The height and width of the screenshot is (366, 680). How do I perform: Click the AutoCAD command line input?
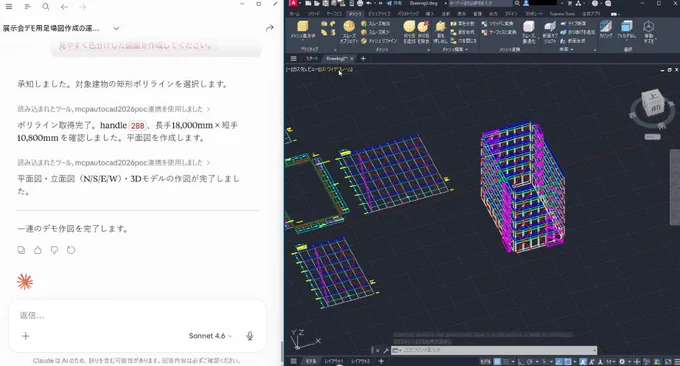click(x=494, y=350)
